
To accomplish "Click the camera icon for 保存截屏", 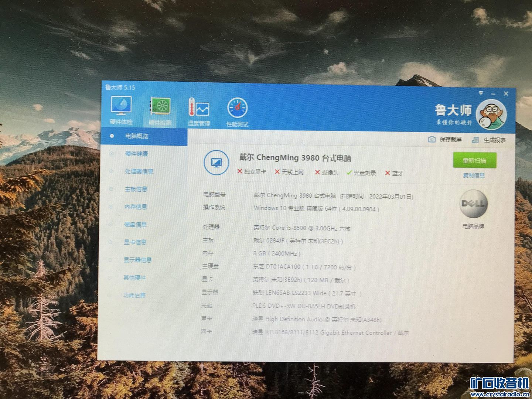I will [432, 139].
